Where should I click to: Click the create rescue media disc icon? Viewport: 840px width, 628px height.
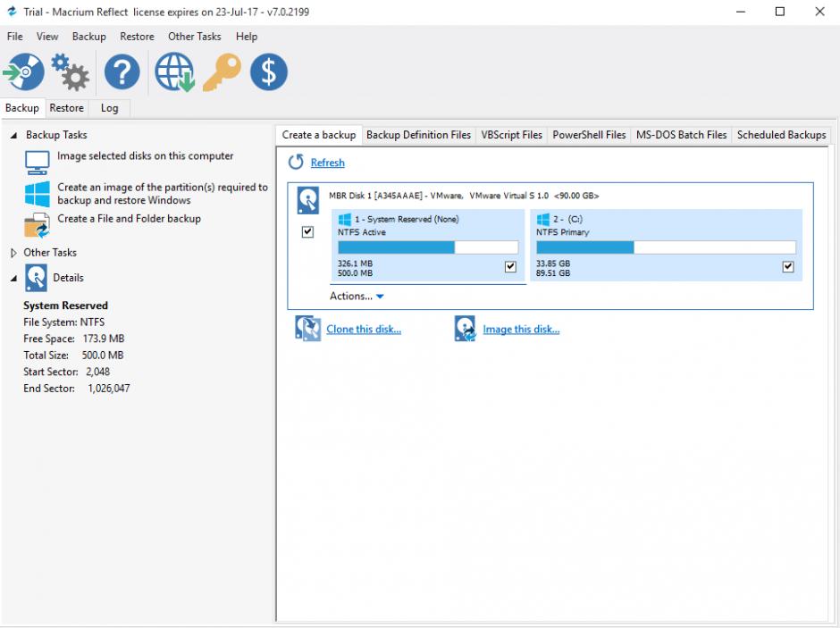click(23, 71)
